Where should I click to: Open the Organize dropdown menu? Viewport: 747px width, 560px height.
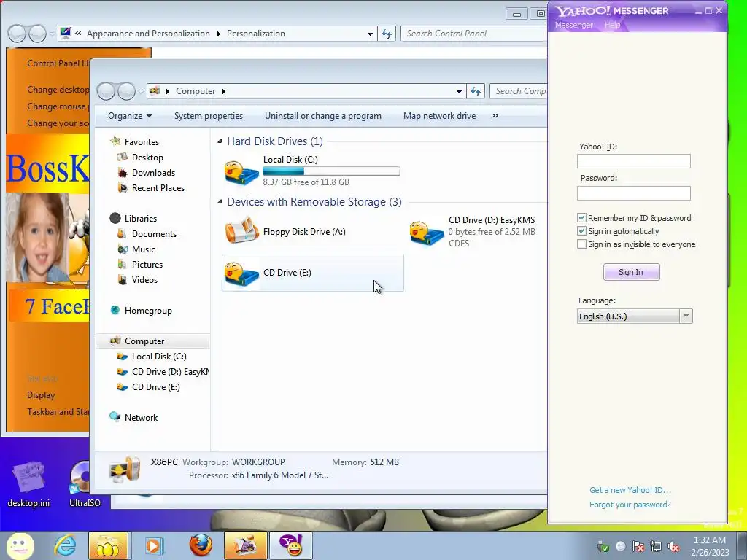[130, 116]
